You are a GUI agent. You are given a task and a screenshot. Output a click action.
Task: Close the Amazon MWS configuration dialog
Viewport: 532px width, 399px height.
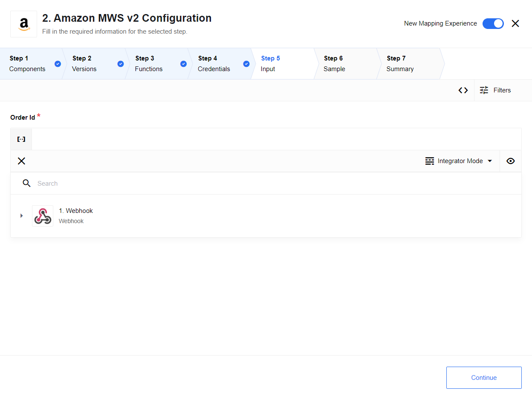click(x=515, y=24)
